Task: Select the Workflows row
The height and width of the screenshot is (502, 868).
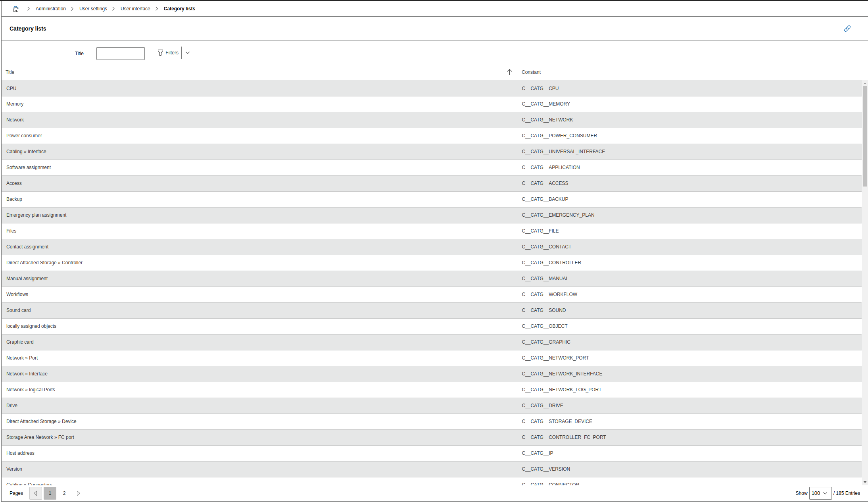Action: tap(432, 294)
